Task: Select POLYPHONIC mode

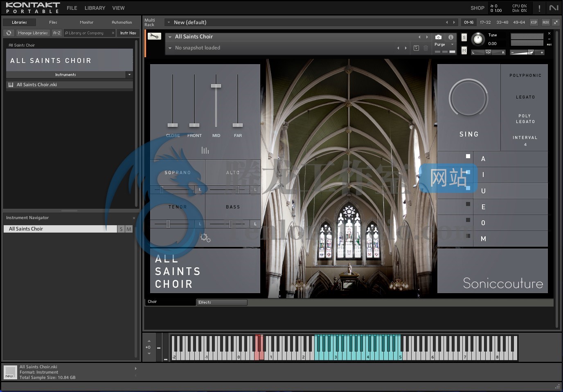Action: click(525, 76)
